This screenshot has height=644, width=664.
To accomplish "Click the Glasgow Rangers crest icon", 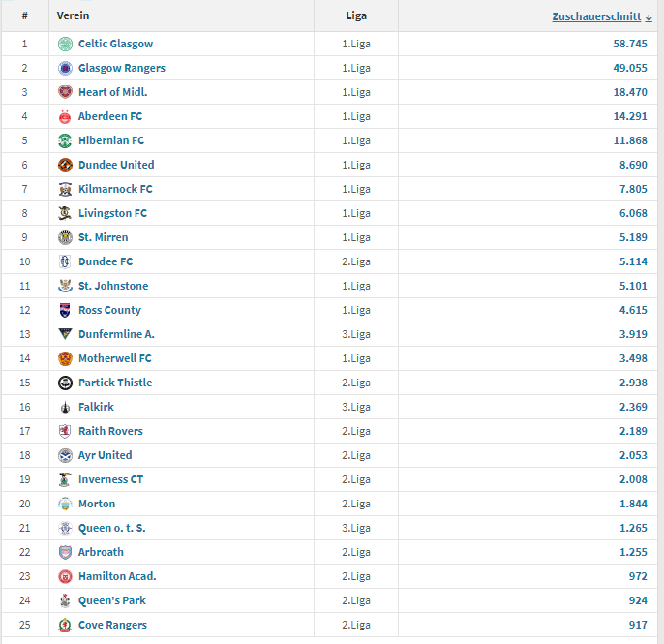I will pyautogui.click(x=65, y=68).
